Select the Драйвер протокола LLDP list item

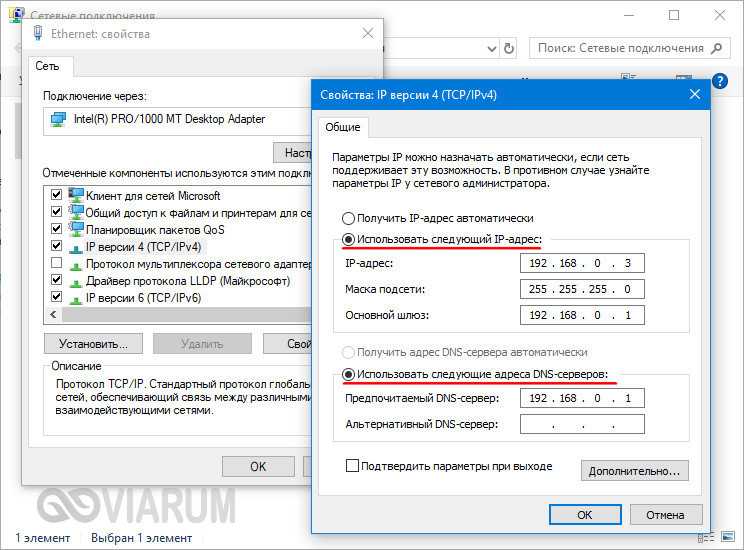click(188, 281)
